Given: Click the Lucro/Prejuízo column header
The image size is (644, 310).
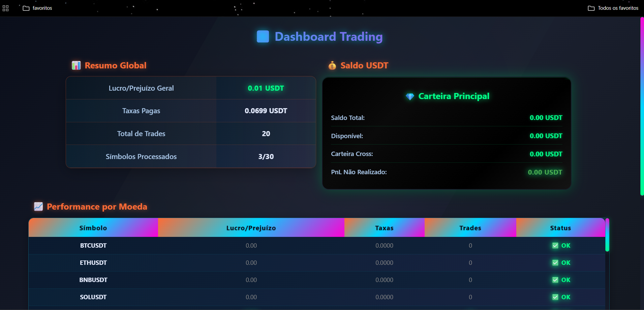Looking at the screenshot, I should click(x=251, y=228).
